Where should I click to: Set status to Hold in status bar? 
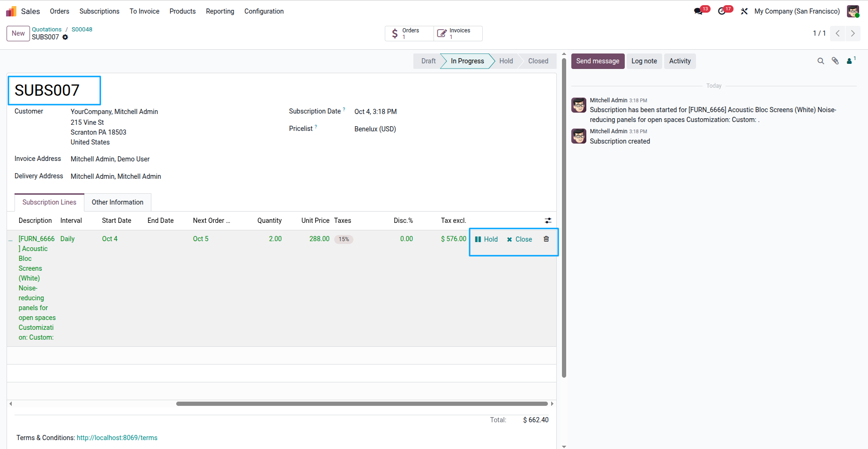tap(506, 61)
